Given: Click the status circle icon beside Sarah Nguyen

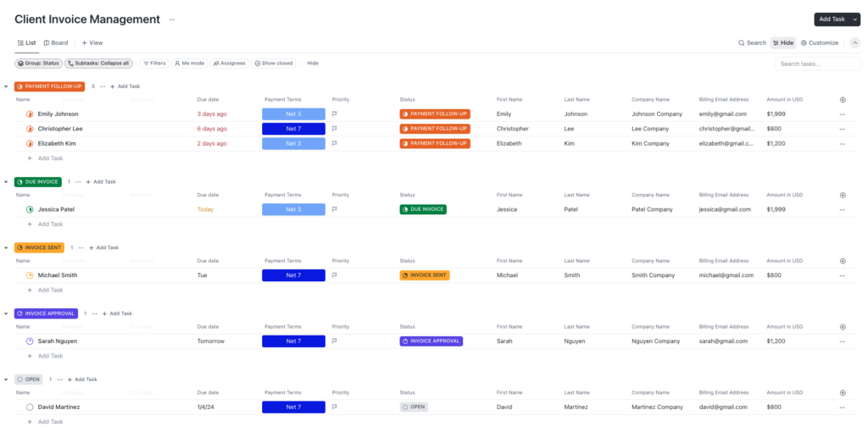Looking at the screenshot, I should 30,341.
